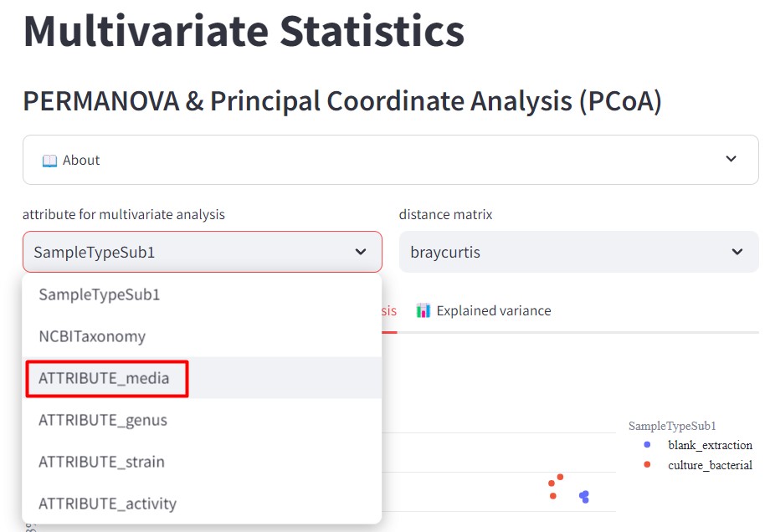Click the attribute selector chevron arrow
Screen dimensions: 770x532
[x=361, y=252]
